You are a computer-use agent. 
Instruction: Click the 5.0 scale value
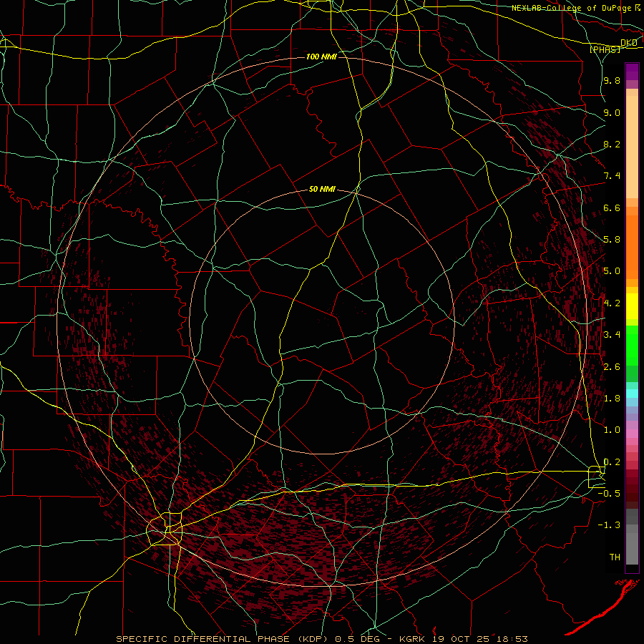click(x=612, y=271)
